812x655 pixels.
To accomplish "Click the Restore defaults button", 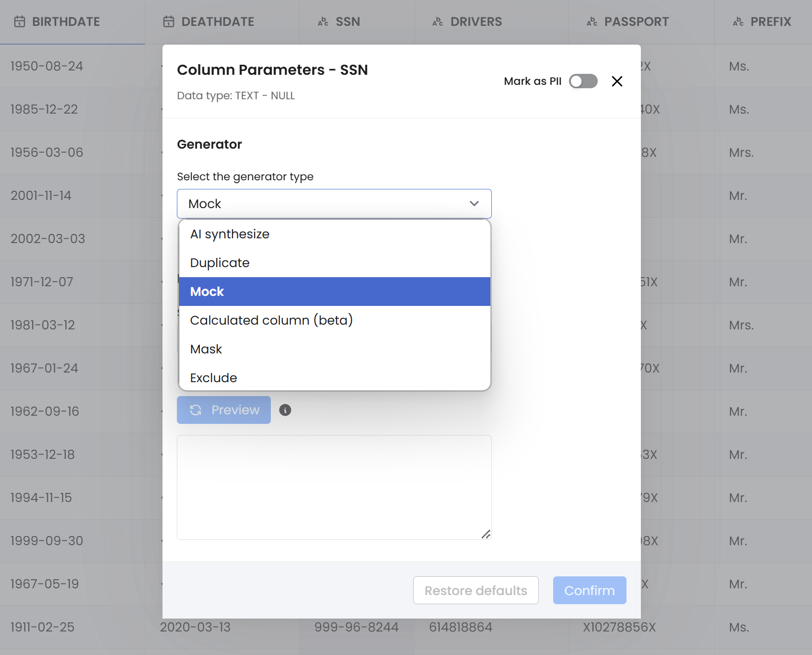I will 476,590.
